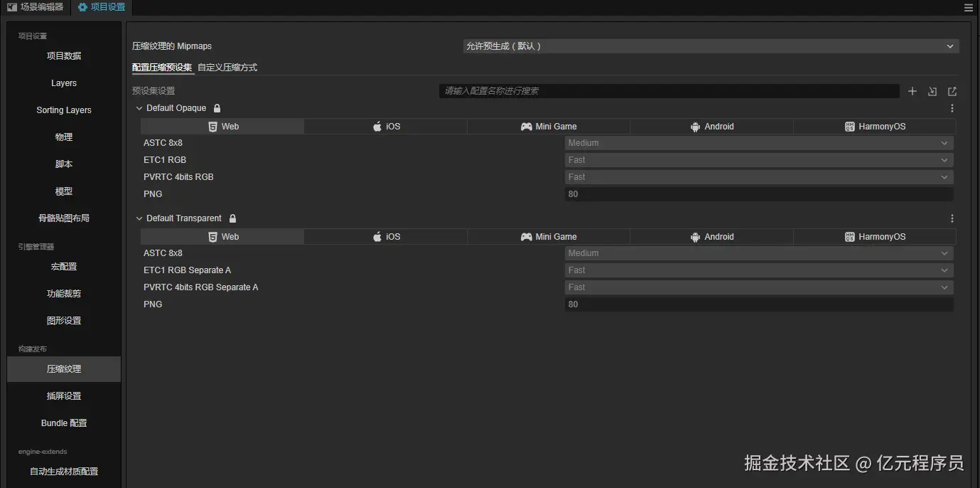980x488 pixels.
Task: Click the export preset icon
Action: tap(952, 91)
